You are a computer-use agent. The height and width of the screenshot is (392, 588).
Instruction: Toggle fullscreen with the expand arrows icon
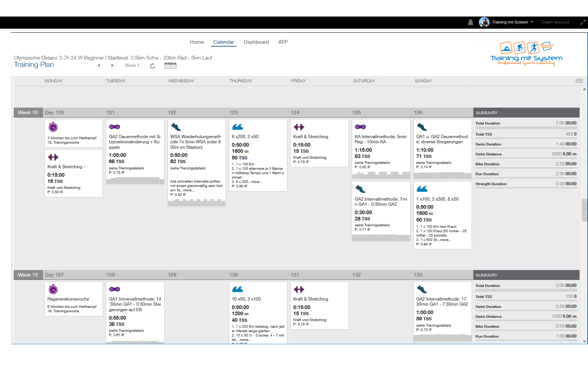coord(583,22)
